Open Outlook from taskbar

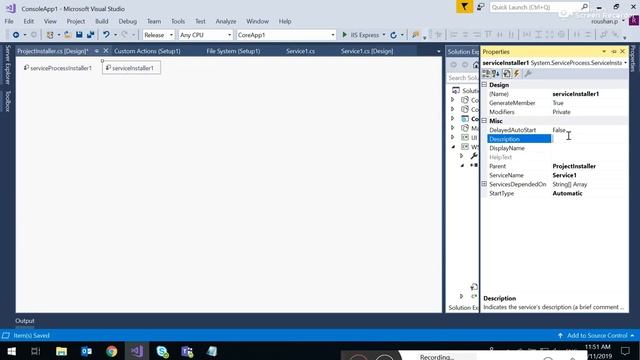coord(87,351)
